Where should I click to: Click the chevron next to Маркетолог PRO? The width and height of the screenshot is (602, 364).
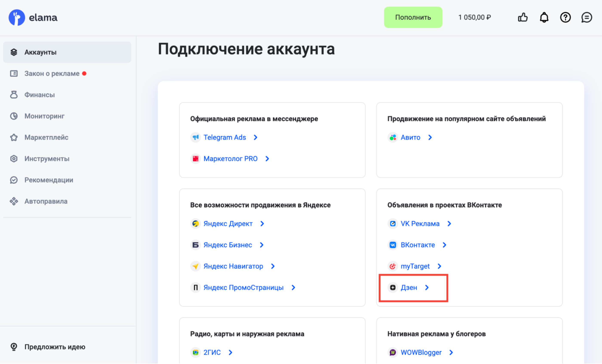pos(267,159)
